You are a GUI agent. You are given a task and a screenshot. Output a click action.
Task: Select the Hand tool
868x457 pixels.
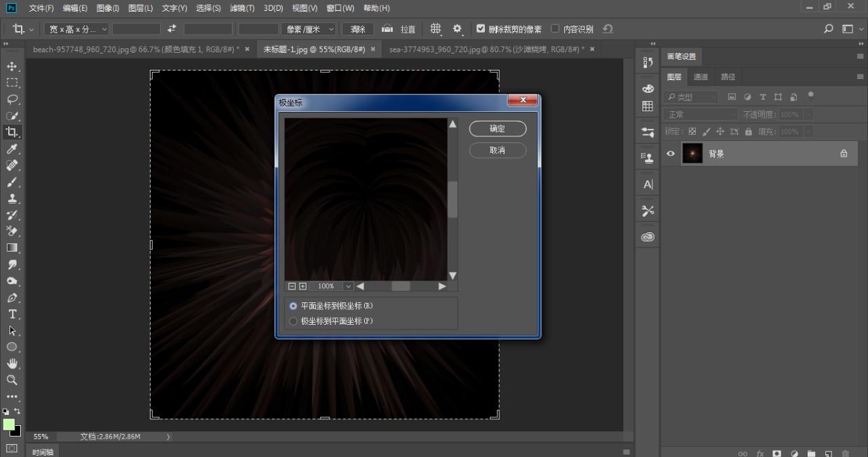[x=12, y=363]
